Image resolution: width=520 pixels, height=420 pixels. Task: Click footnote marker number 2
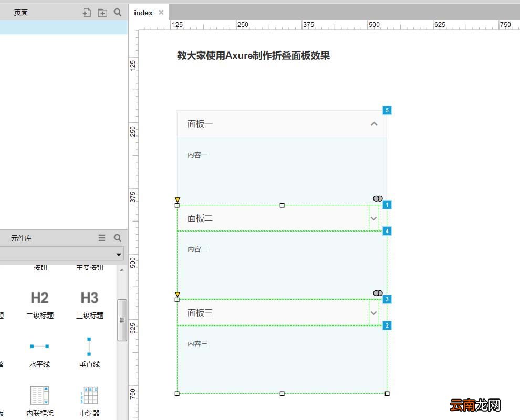pyautogui.click(x=387, y=325)
